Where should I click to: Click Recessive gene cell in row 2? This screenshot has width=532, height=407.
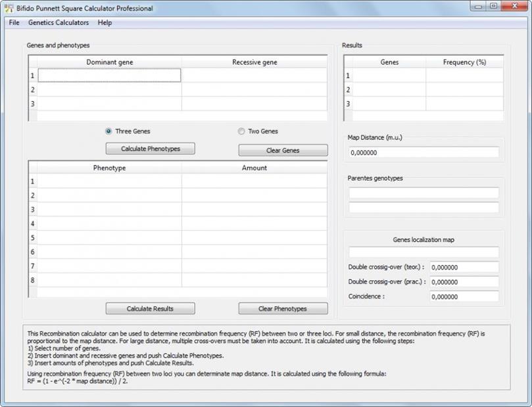254,89
